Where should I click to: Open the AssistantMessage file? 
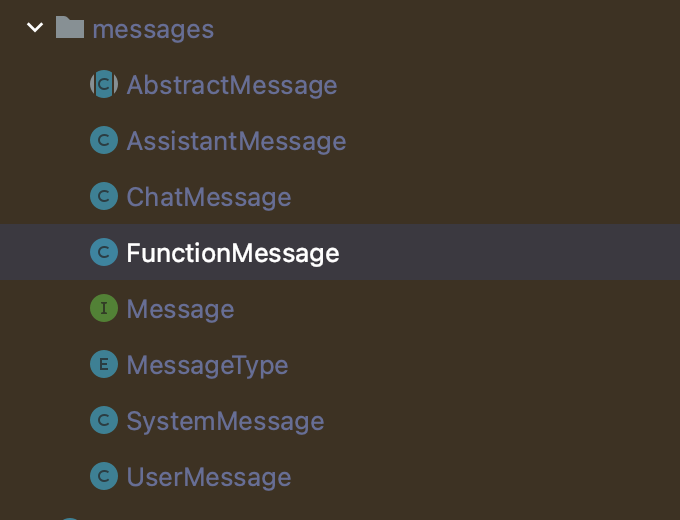(x=236, y=141)
